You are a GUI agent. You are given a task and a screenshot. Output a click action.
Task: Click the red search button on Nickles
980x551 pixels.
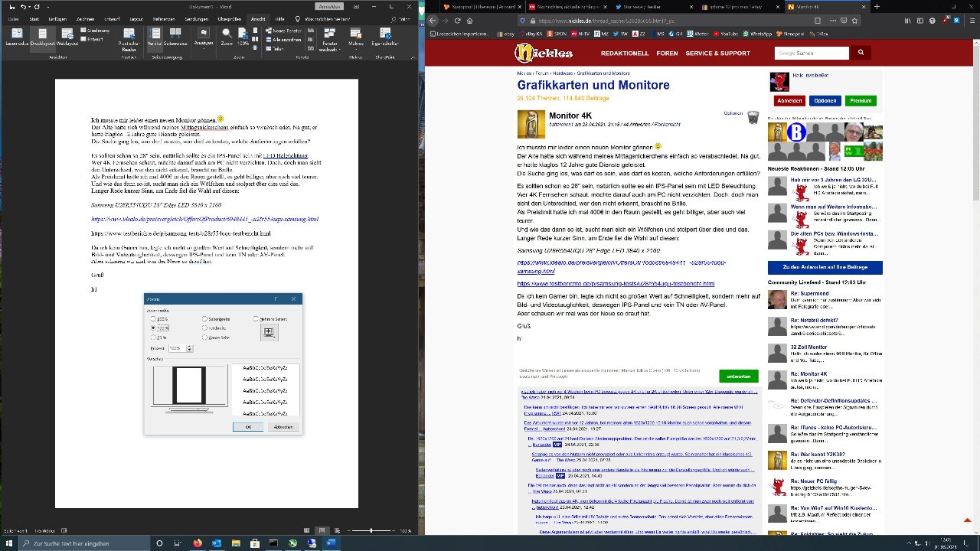861,53
